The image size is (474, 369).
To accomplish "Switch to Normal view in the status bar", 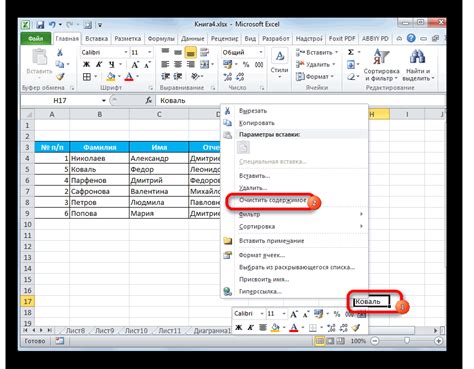I will point(319,341).
